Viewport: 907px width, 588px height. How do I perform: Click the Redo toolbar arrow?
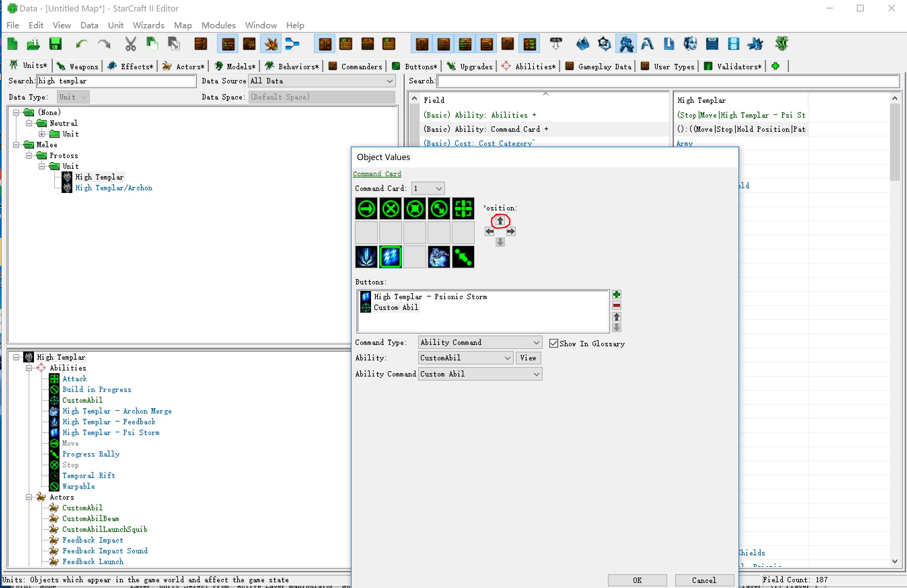click(104, 44)
